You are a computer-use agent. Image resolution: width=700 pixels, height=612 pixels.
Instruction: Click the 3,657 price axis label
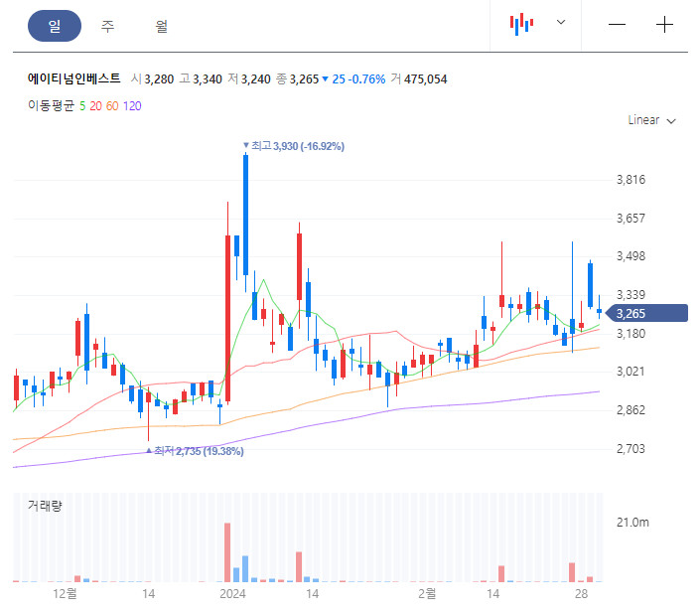(x=630, y=218)
